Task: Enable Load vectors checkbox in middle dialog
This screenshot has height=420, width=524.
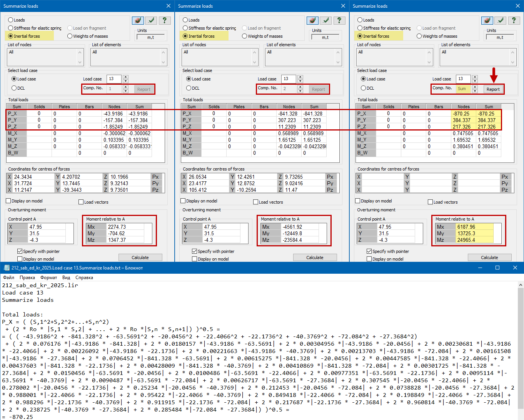Action: coord(255,202)
